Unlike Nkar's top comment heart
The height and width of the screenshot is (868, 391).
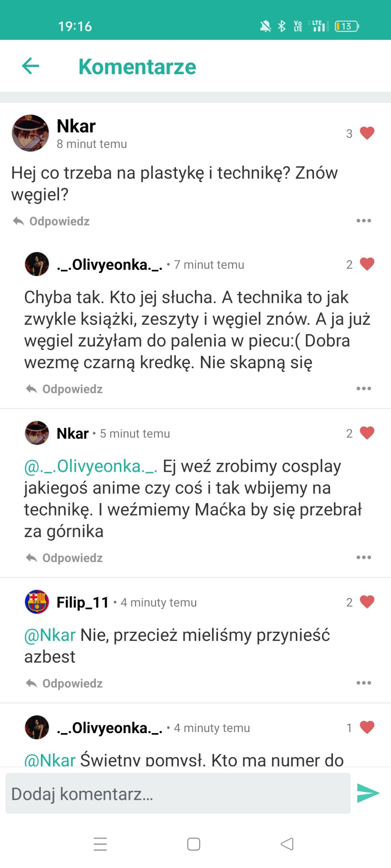point(367,133)
